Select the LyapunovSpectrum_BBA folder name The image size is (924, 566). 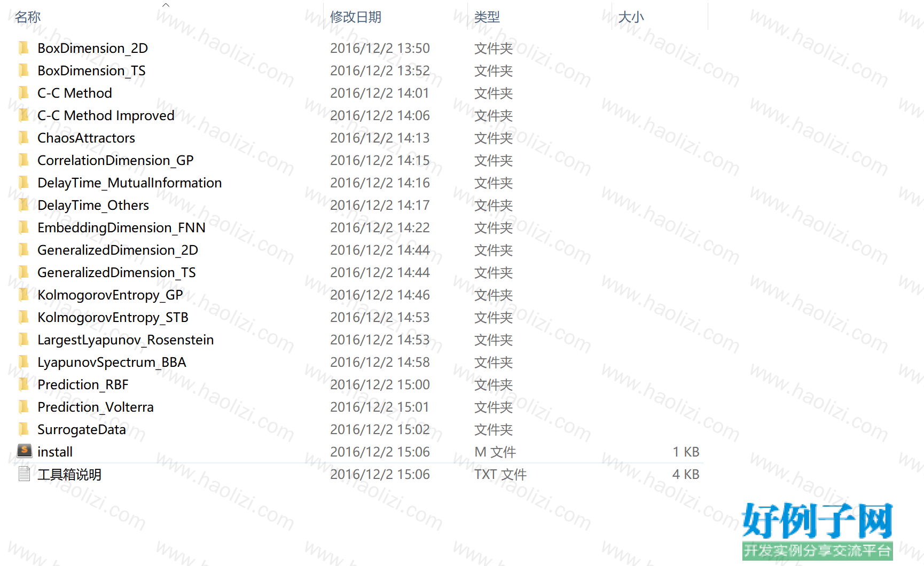[x=112, y=363]
